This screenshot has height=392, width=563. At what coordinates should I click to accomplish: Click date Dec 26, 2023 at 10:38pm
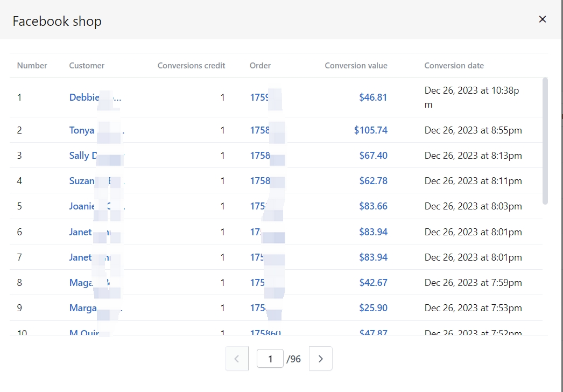pos(472,97)
